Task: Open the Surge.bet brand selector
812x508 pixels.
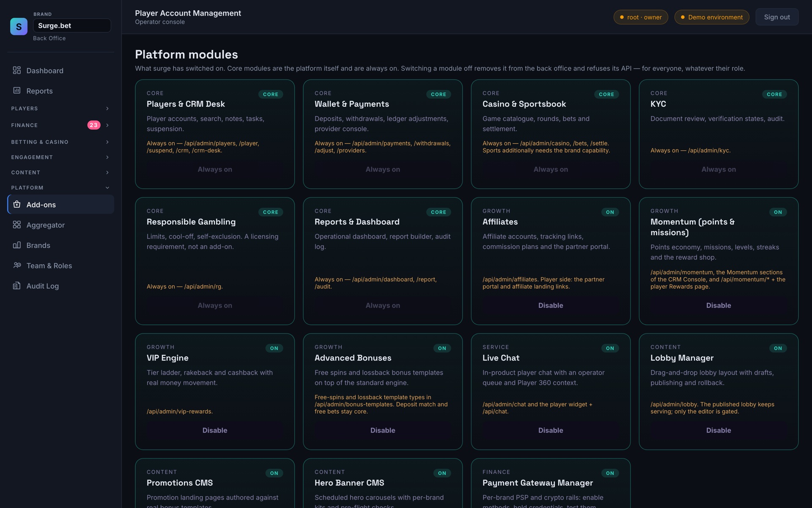Action: point(72,25)
